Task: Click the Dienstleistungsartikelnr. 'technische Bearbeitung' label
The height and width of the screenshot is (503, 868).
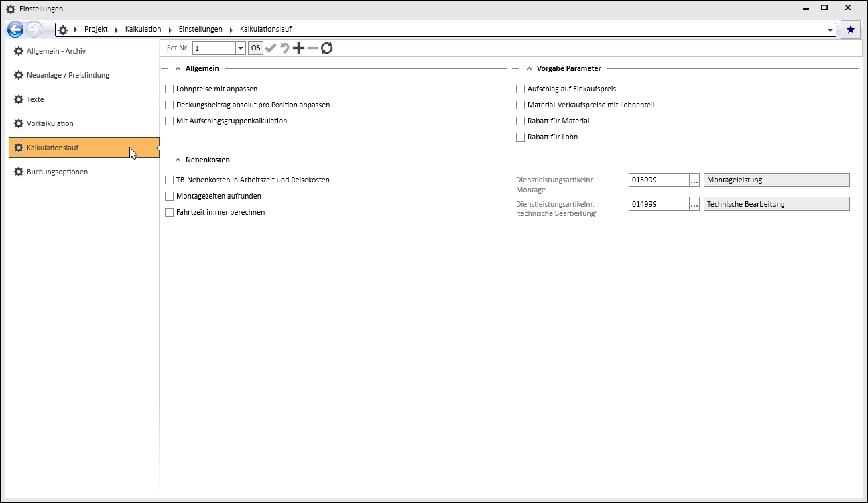Action: (556, 209)
